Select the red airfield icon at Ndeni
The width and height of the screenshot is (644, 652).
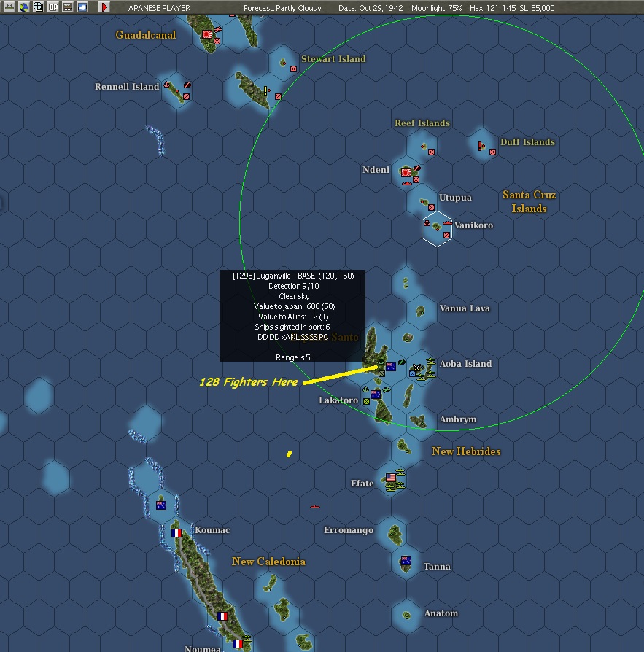[x=417, y=168]
